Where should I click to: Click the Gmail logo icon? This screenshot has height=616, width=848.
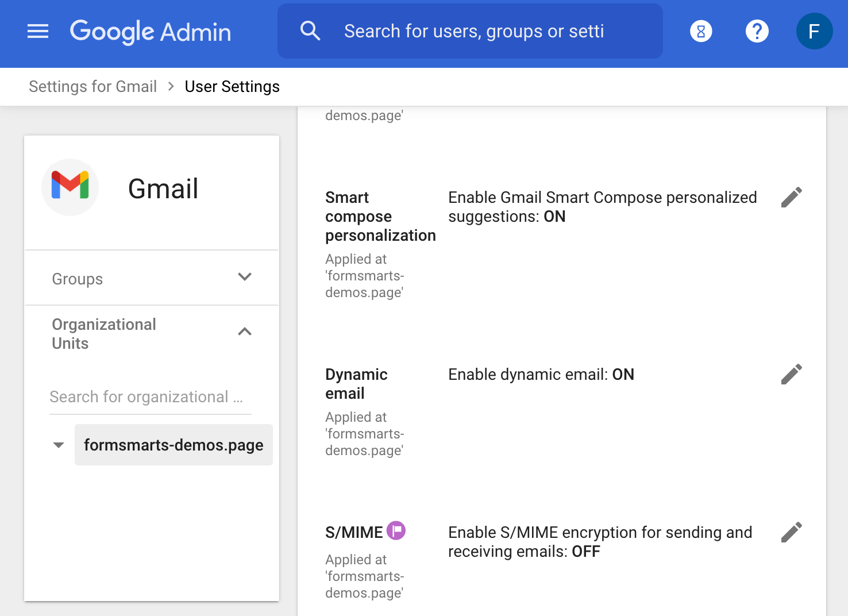[x=70, y=187]
